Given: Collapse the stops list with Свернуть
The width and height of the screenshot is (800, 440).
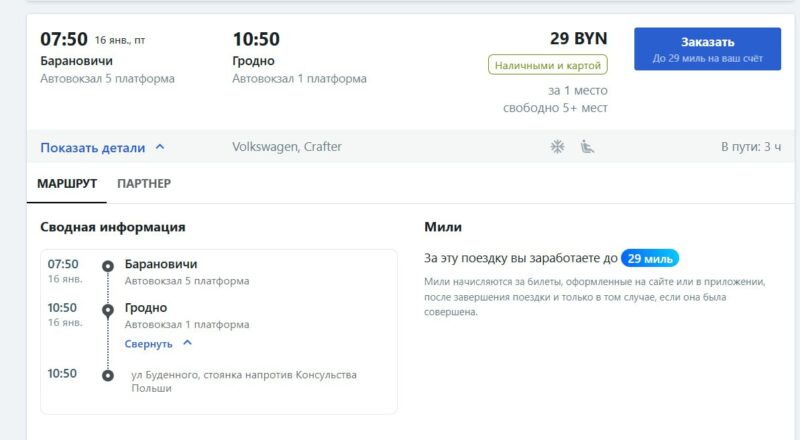Looking at the screenshot, I should (x=149, y=343).
